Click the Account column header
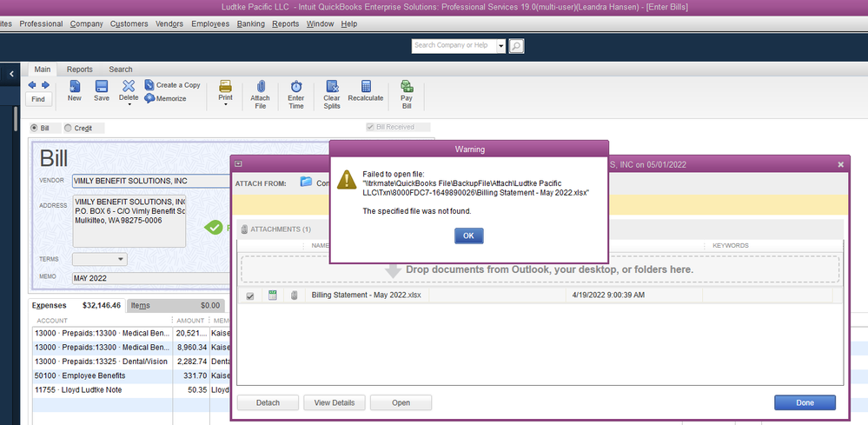This screenshot has width=868, height=425. [x=52, y=321]
